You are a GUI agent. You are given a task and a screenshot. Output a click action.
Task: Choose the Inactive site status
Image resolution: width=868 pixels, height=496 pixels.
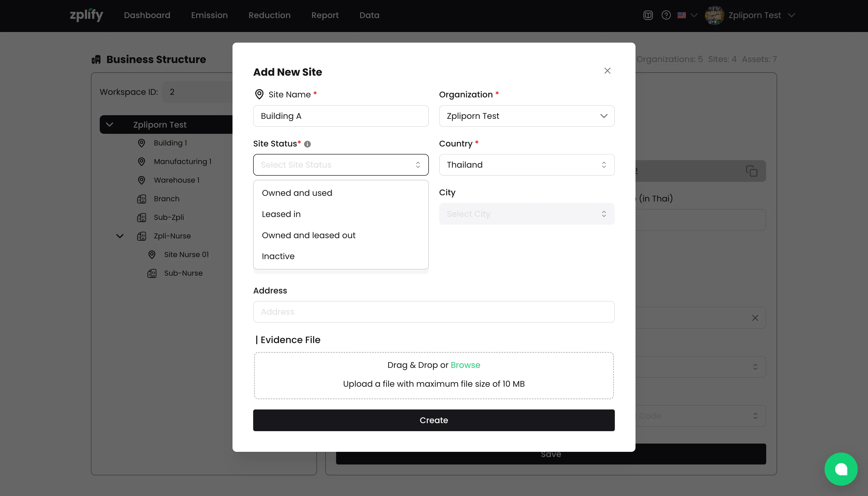pyautogui.click(x=278, y=256)
